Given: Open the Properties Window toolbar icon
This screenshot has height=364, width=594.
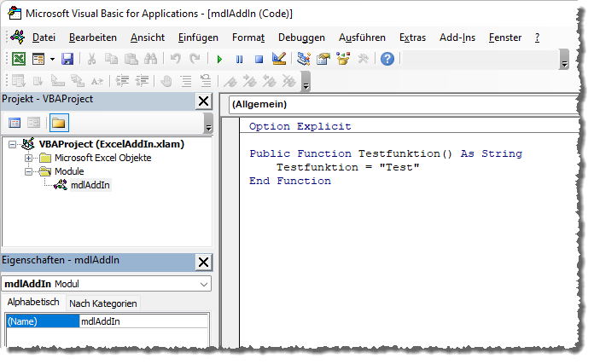Looking at the screenshot, I should (x=323, y=59).
